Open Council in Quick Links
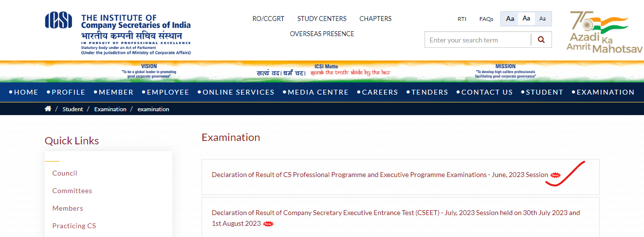The image size is (644, 237). pos(65,173)
